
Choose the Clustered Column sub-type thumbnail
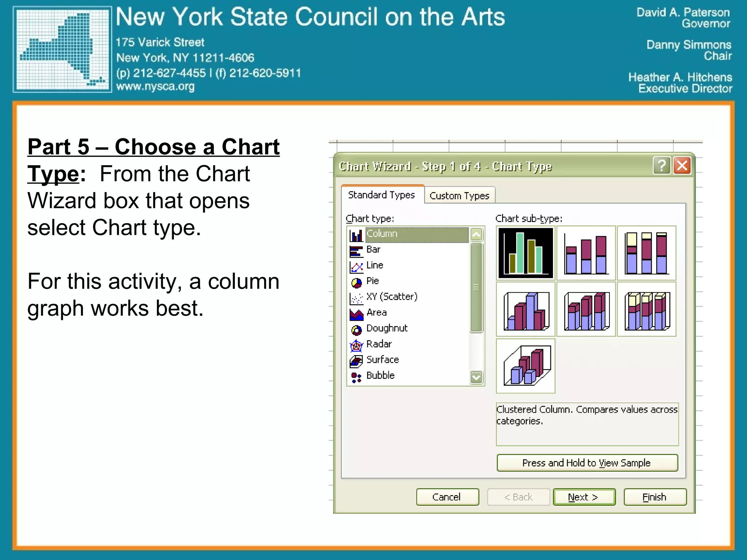pos(526,253)
